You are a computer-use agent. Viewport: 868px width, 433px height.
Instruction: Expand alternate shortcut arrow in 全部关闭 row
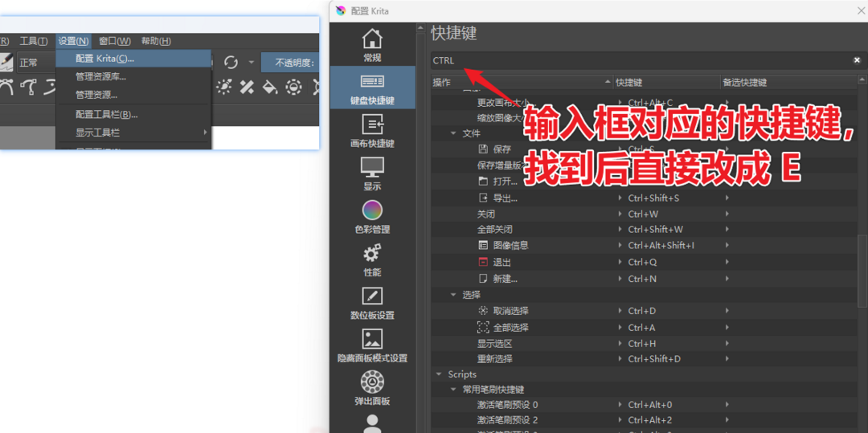[727, 229]
